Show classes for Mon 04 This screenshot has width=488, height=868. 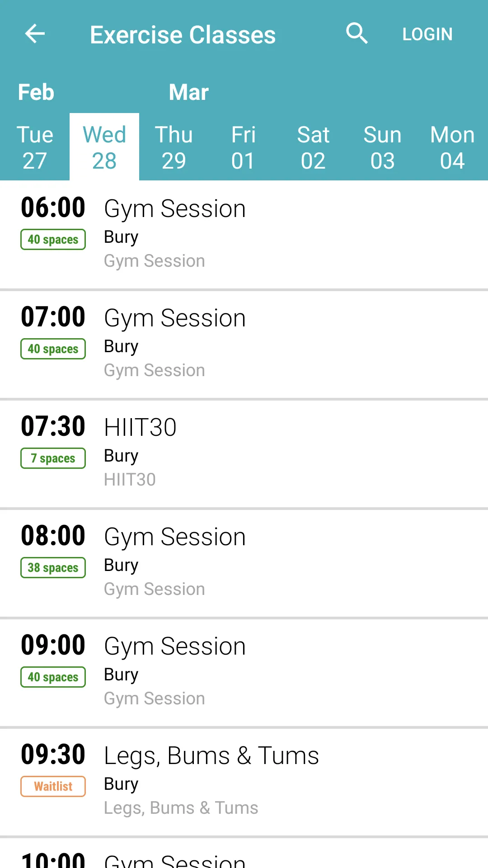tap(452, 147)
